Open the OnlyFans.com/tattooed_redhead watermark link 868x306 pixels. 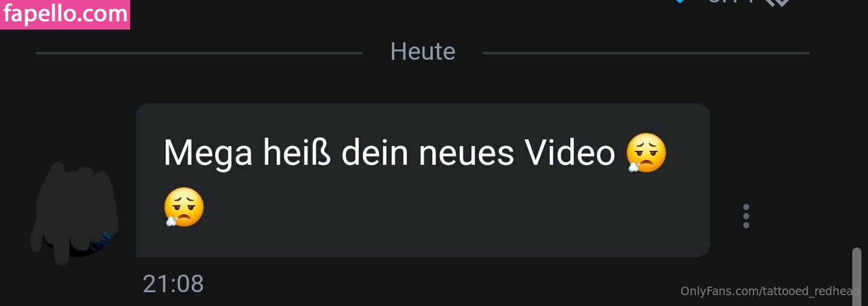pyautogui.click(x=770, y=291)
